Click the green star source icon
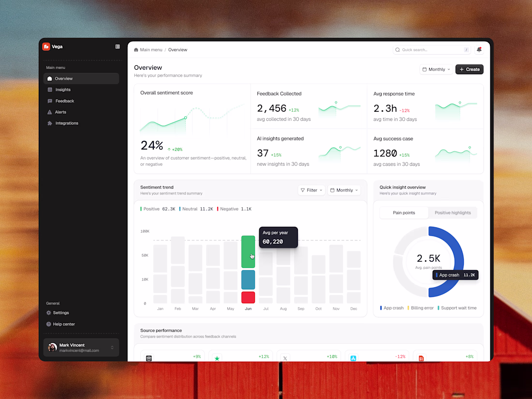 [x=217, y=358]
